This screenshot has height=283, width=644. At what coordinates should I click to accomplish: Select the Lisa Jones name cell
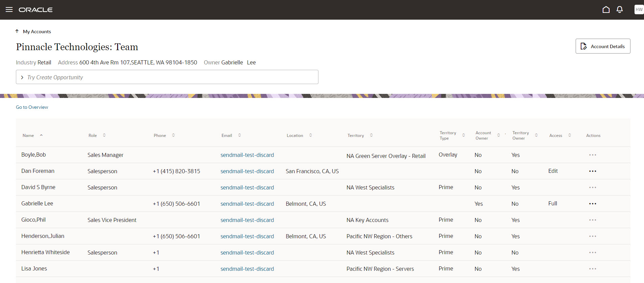point(34,268)
